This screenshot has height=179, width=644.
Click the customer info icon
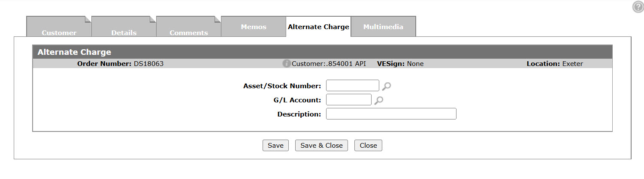[x=287, y=64]
